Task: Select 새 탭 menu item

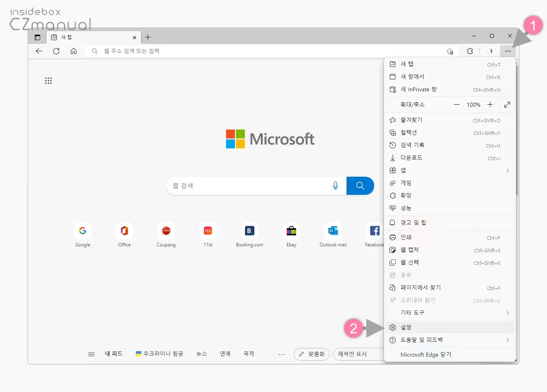Action: pos(450,64)
